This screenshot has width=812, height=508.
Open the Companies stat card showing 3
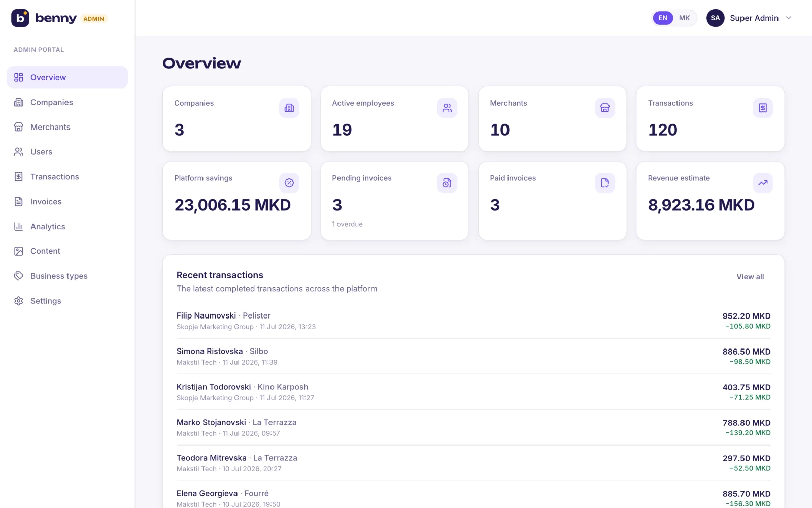(236, 119)
